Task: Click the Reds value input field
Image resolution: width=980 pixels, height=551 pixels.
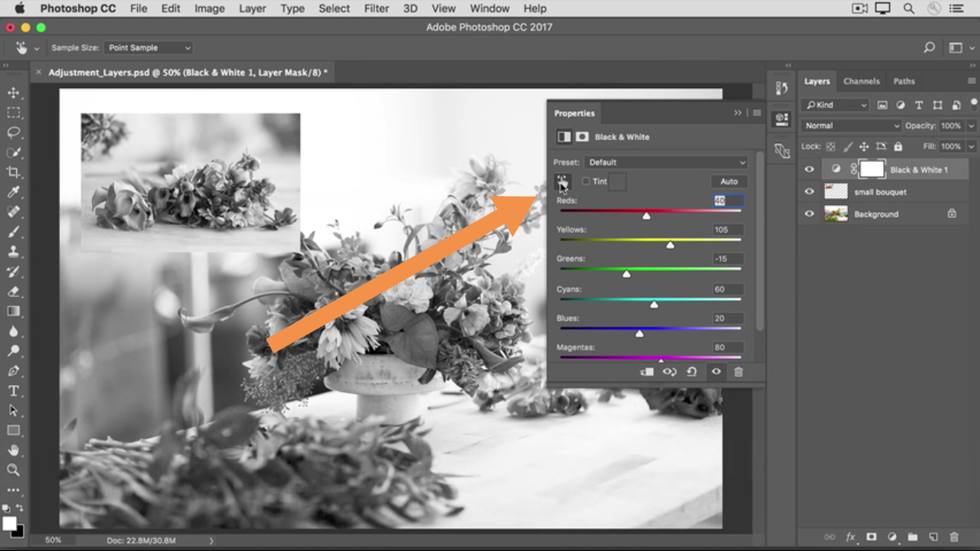Action: pyautogui.click(x=727, y=201)
